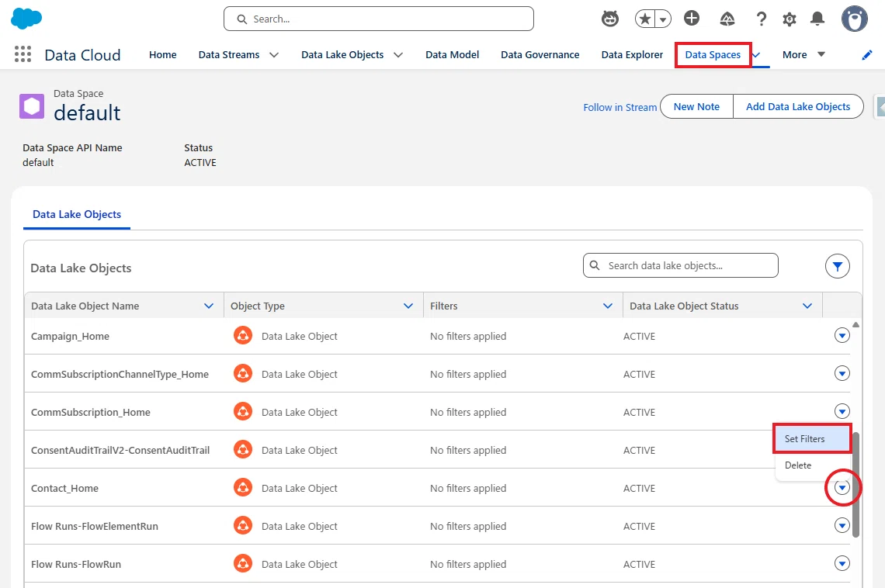
Task: Open row actions for Campaign_Home
Action: click(842, 335)
